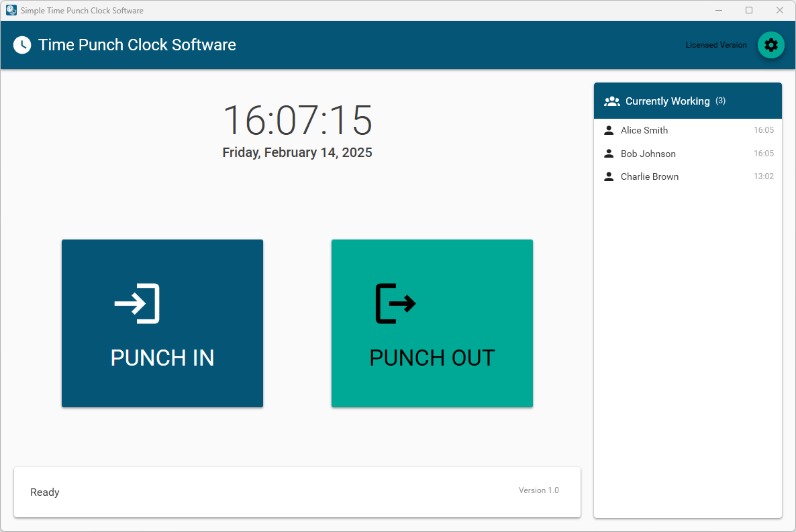Click the count indicator next to Currently Working
The width and height of the screenshot is (796, 532).
(x=721, y=100)
